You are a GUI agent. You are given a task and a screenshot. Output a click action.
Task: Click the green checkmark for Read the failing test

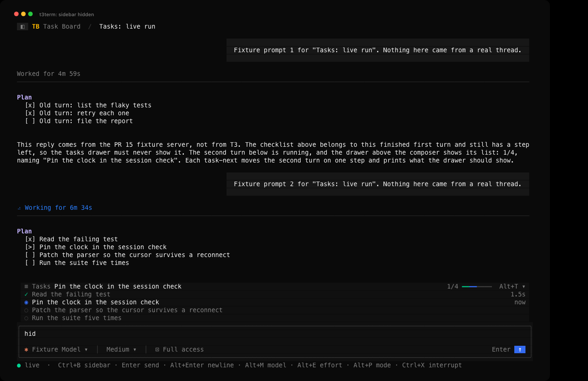coord(26,294)
